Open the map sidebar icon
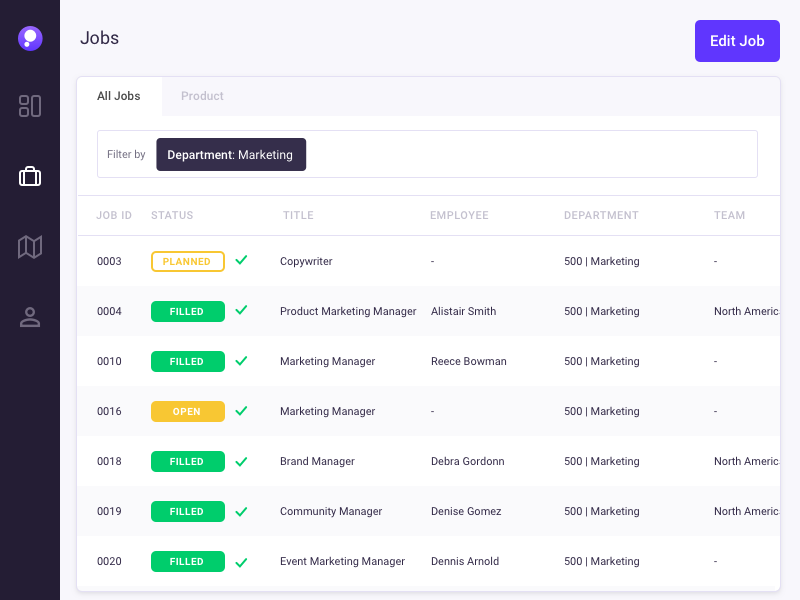The width and height of the screenshot is (800, 600). pyautogui.click(x=30, y=247)
